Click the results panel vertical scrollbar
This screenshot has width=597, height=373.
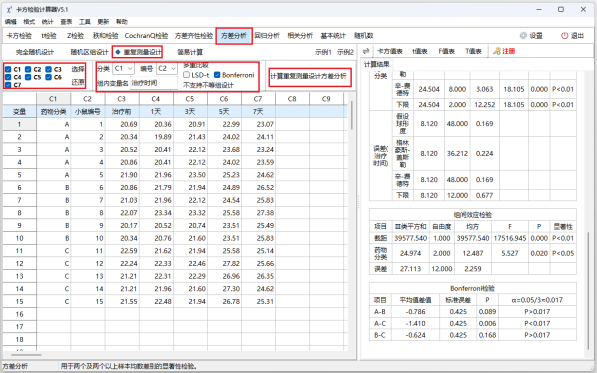click(x=589, y=289)
